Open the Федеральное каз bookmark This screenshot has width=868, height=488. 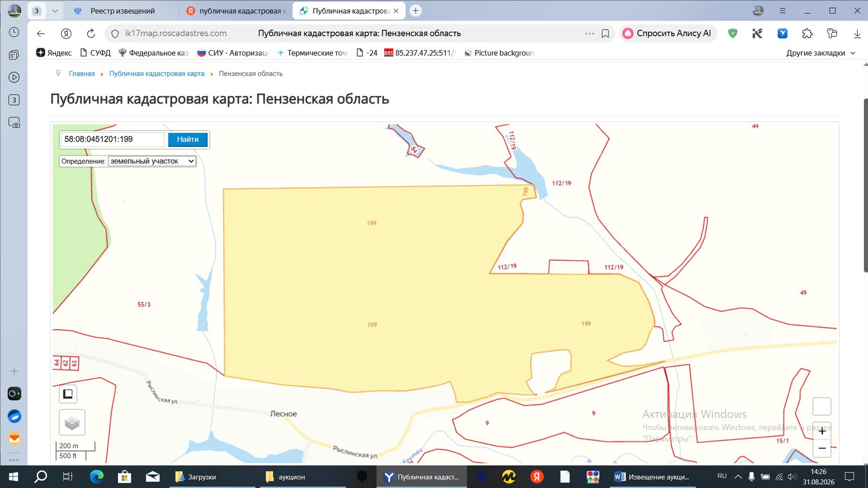pyautogui.click(x=153, y=53)
